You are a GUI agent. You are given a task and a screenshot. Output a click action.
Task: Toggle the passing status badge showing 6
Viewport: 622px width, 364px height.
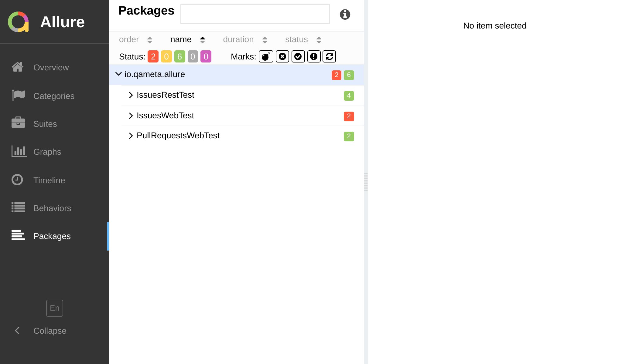[179, 56]
